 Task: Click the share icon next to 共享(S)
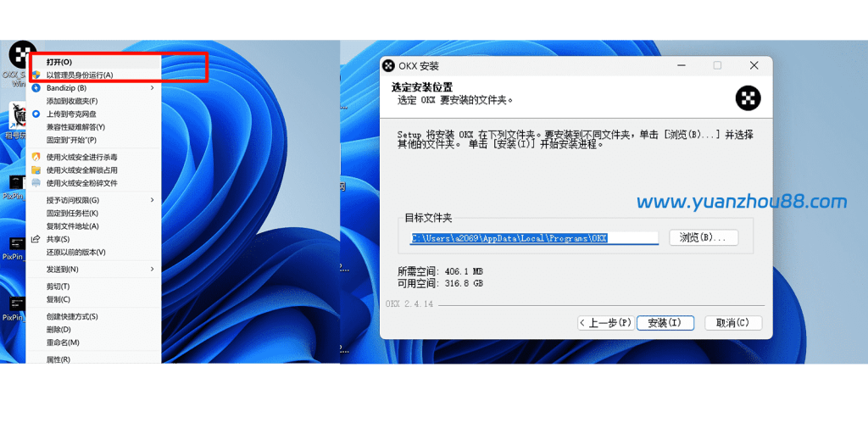36,239
